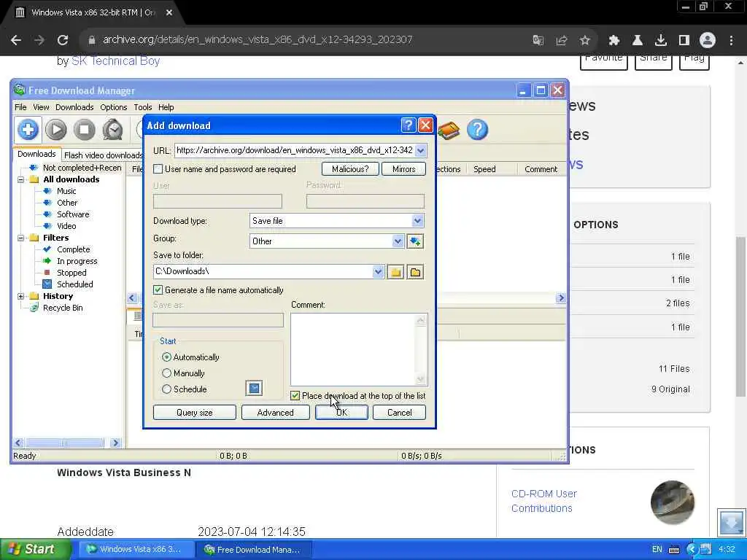Click the Query size button

coord(194,413)
